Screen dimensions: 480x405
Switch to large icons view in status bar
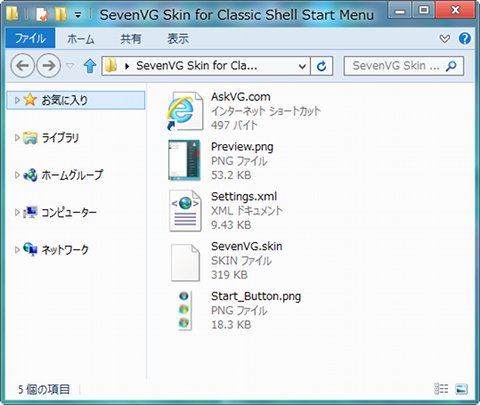462,389
